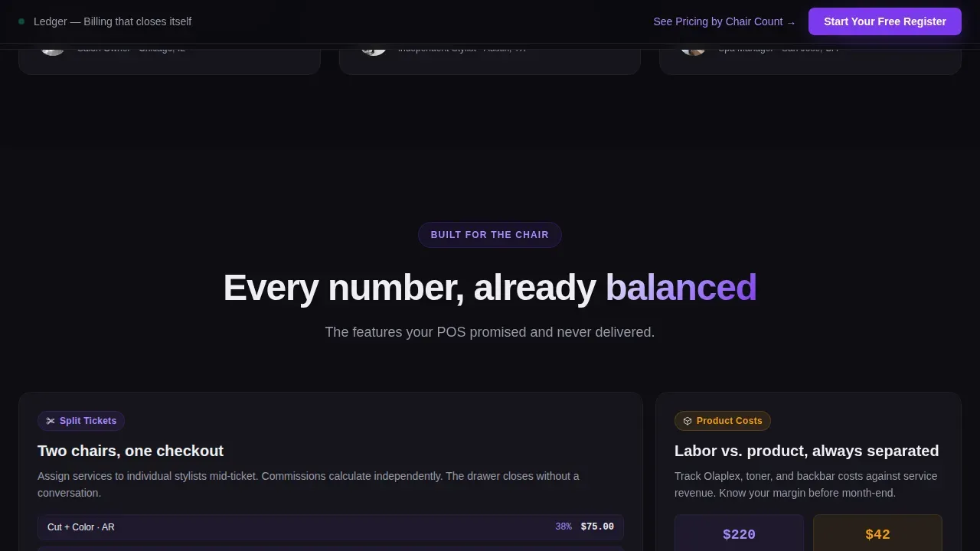Click the $75.00 ticket amount
This screenshot has width=980, height=551.
point(597,527)
